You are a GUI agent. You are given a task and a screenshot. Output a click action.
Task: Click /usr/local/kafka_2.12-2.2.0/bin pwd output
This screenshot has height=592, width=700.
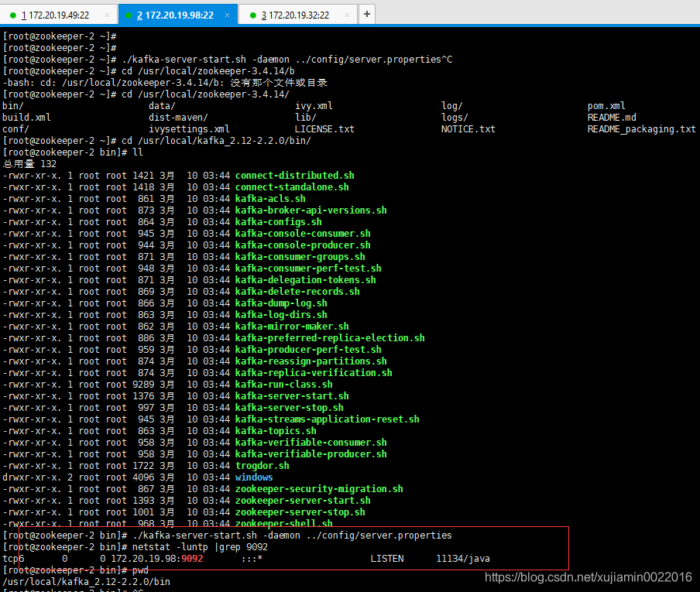86,582
